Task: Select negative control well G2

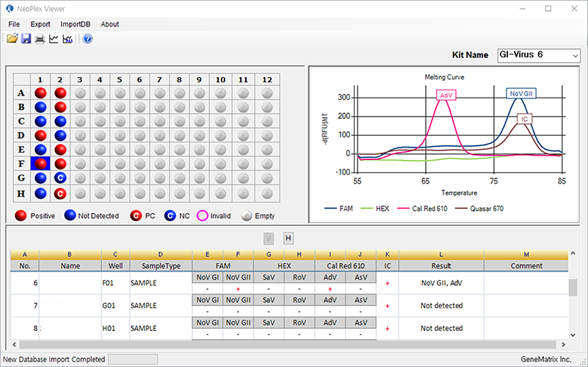Action: (60, 178)
